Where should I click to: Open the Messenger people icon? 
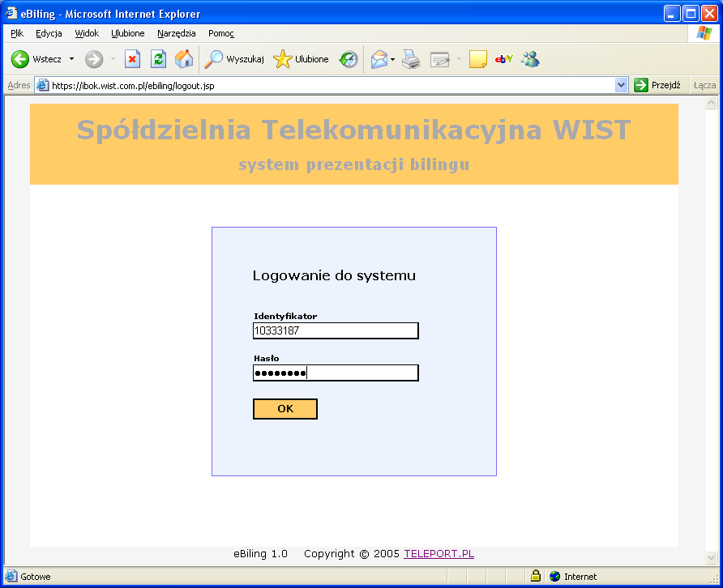(x=530, y=59)
